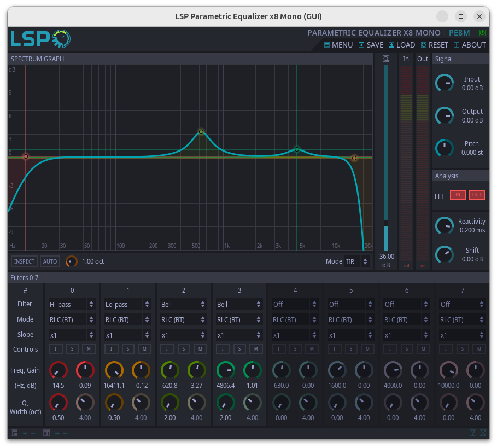Viewport: 497px width, 448px height.
Task: Open filter 2 type dropdown (Bell)
Action: click(183, 304)
